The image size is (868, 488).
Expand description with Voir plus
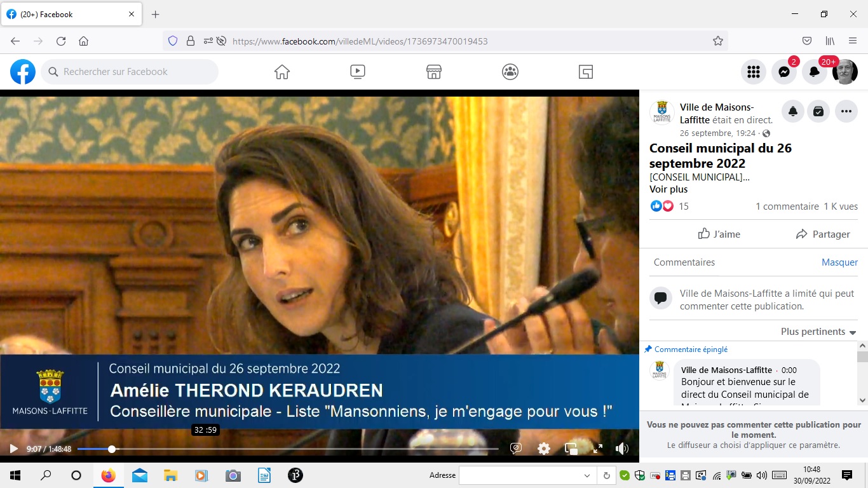pyautogui.click(x=668, y=189)
